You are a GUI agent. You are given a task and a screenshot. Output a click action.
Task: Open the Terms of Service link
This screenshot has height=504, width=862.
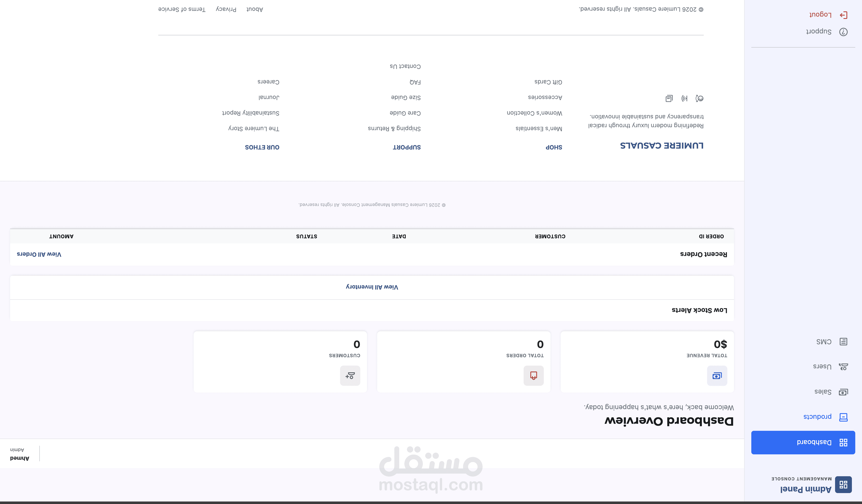click(182, 9)
